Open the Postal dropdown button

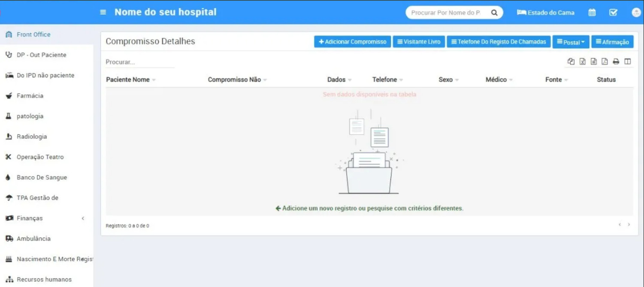click(571, 42)
